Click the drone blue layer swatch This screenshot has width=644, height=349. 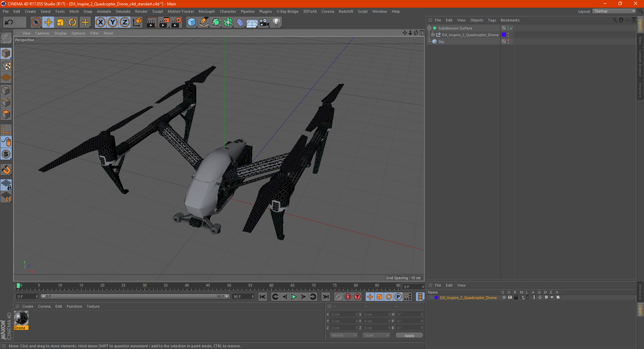pos(503,35)
